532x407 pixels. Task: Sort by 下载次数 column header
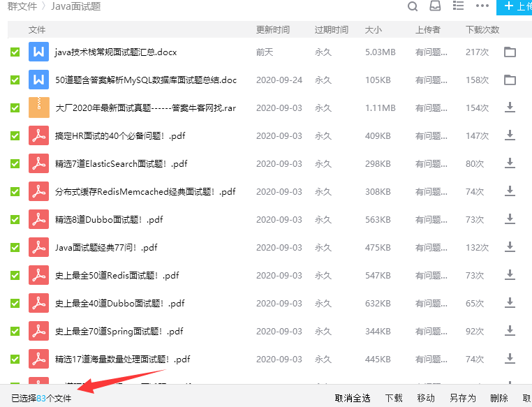482,29
